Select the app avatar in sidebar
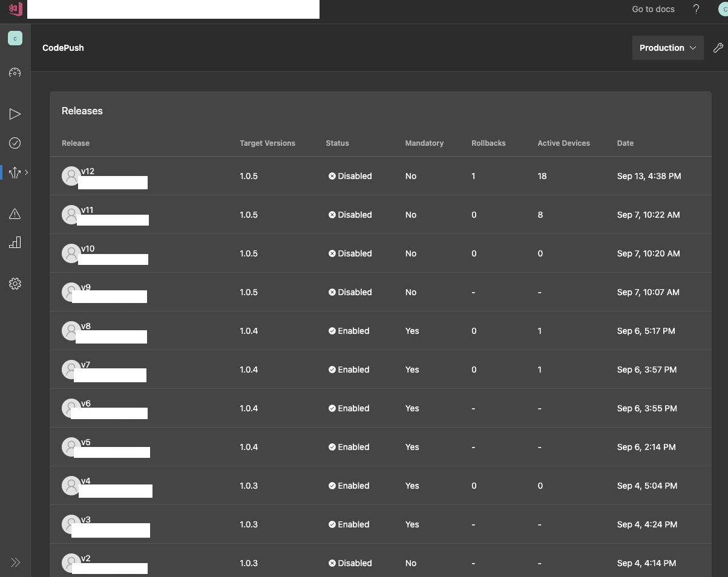Viewport: 728px width, 577px height. pos(15,38)
